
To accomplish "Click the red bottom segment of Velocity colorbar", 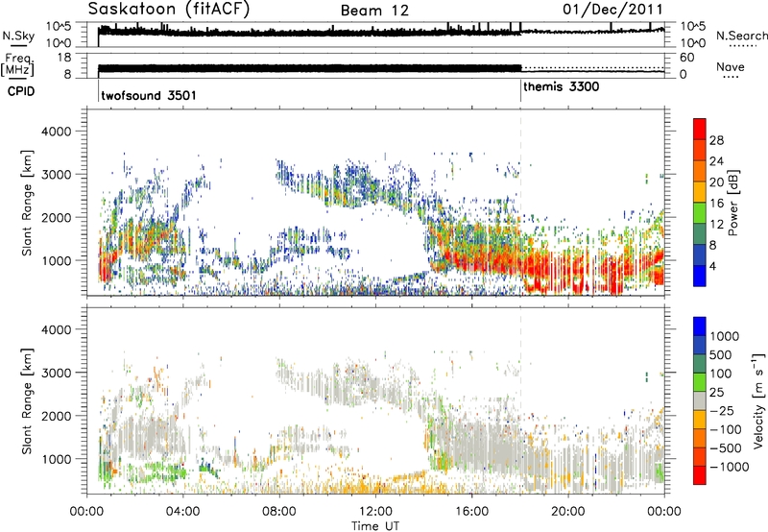I will pos(700,475).
